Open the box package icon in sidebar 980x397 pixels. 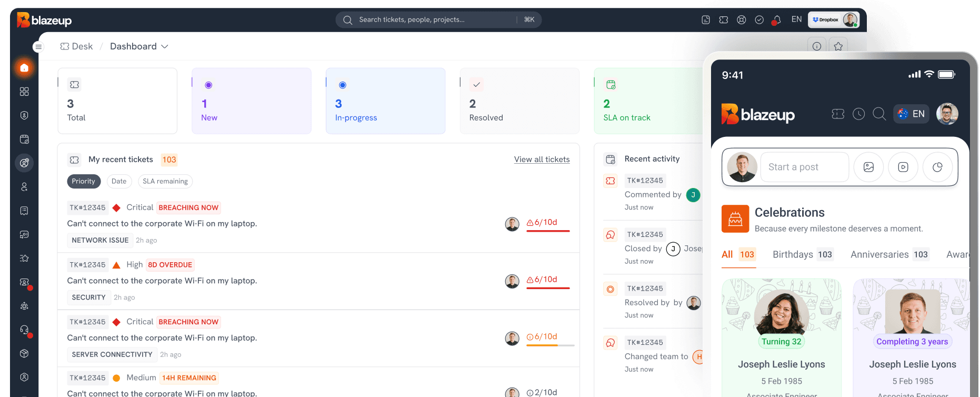[x=24, y=353]
